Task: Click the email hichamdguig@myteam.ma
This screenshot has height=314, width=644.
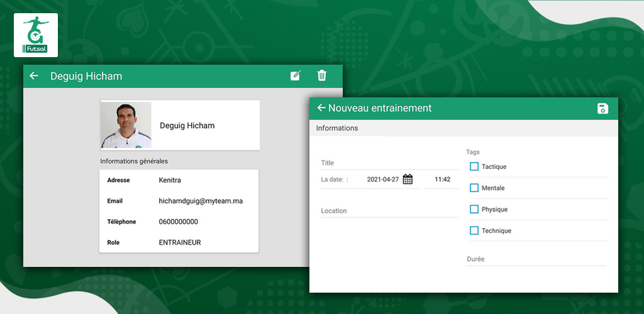Action: [201, 201]
